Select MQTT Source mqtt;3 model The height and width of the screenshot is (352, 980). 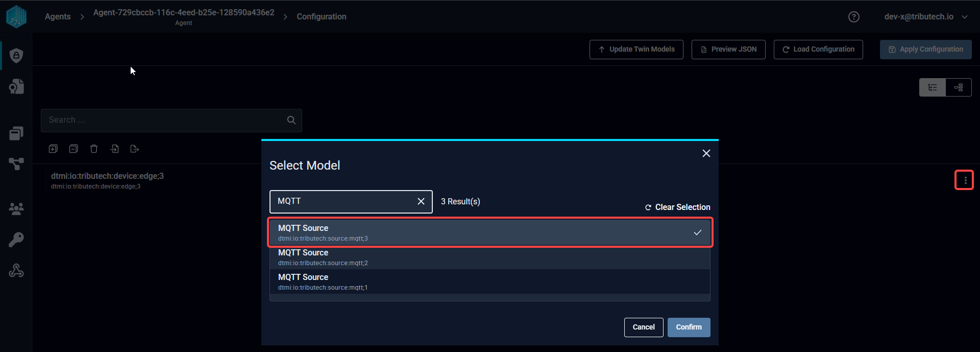tap(490, 232)
